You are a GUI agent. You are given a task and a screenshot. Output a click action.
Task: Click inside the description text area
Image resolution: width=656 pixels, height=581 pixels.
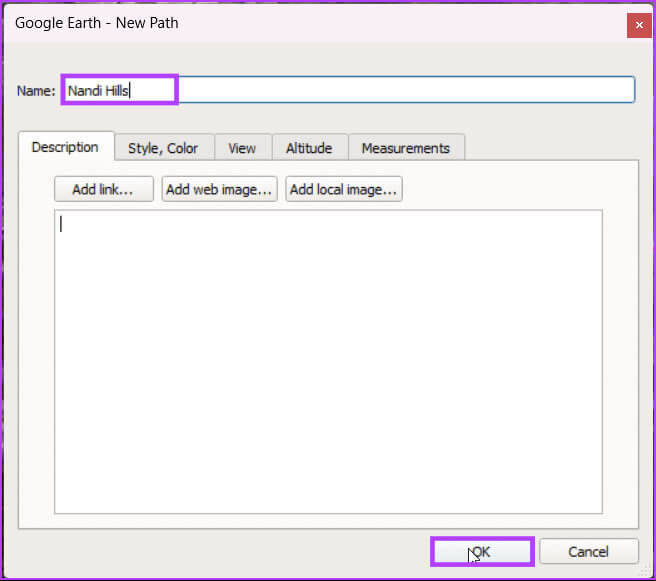328,361
